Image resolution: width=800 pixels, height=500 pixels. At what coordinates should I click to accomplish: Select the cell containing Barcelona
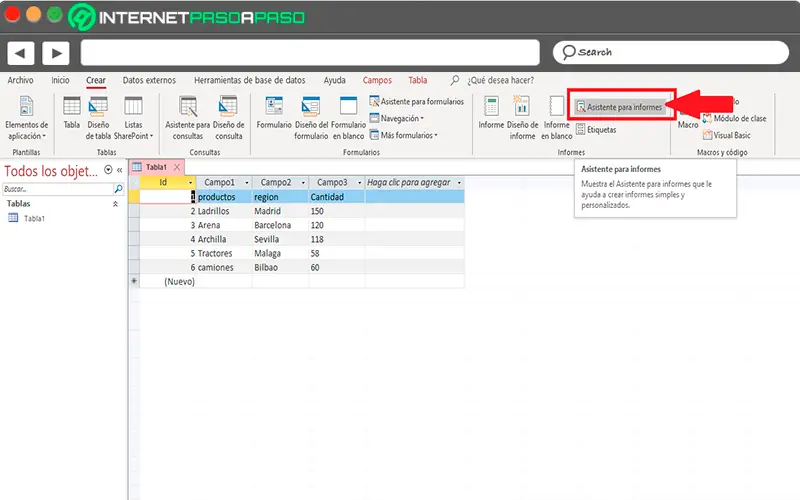(x=280, y=225)
